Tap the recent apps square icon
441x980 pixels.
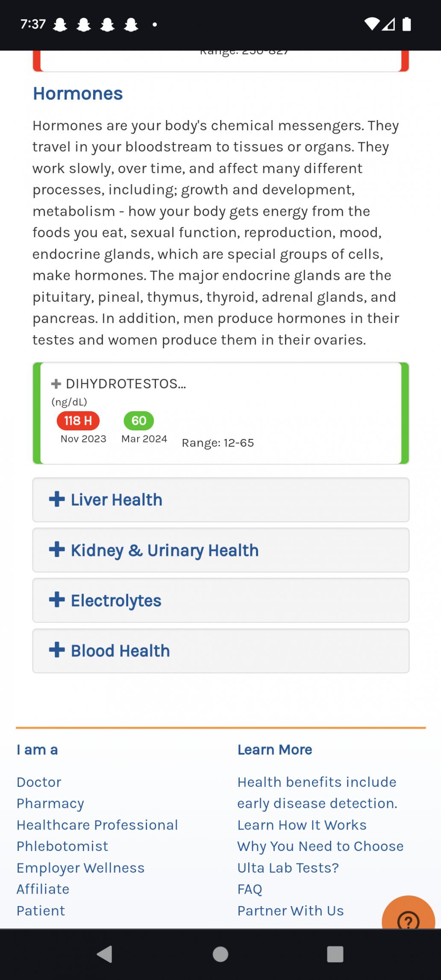click(335, 954)
